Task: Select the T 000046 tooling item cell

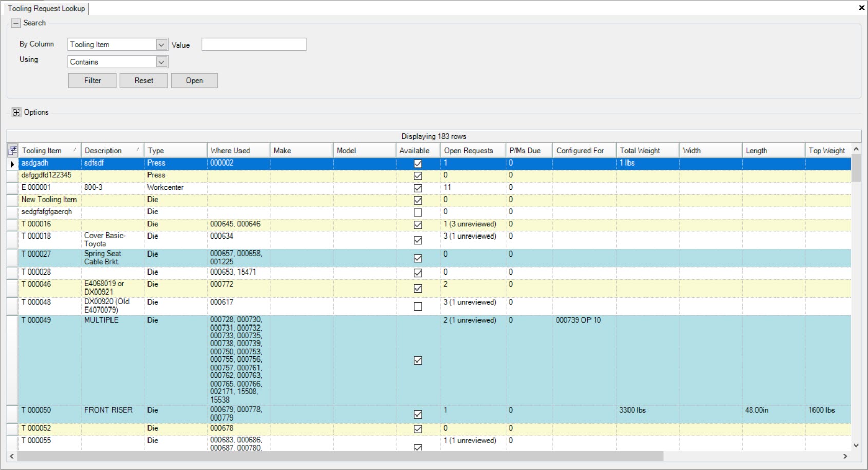Action: [x=50, y=288]
